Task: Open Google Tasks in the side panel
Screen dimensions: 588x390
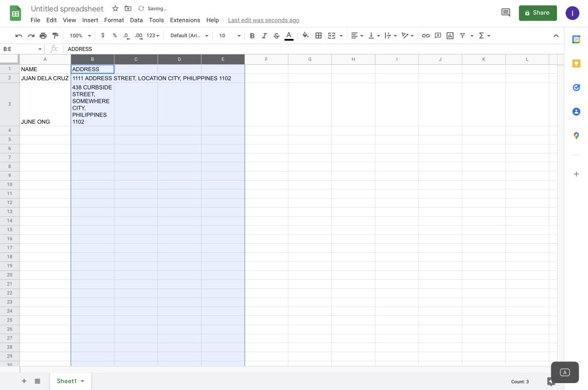Action: [577, 87]
